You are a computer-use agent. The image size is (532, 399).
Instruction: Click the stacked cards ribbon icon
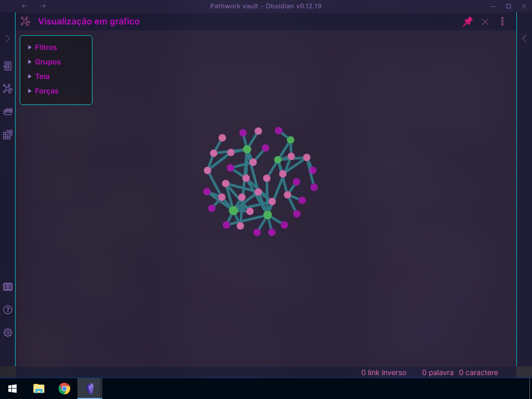[x=7, y=112]
